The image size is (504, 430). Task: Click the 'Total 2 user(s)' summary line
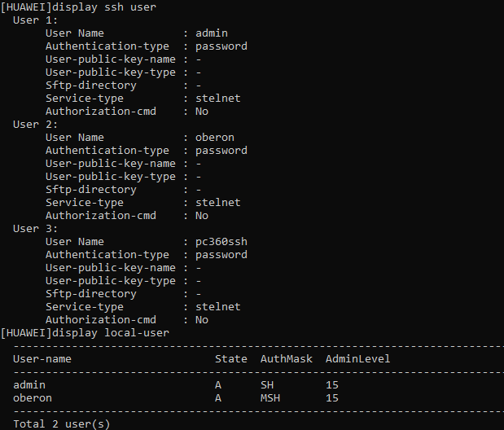pos(61,423)
